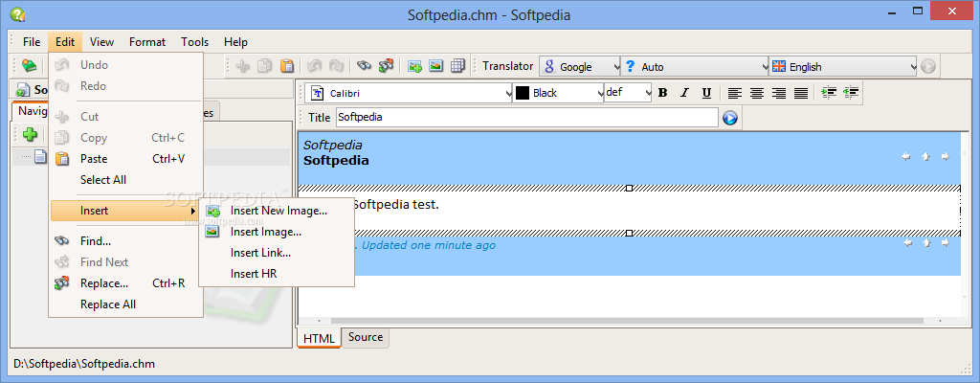
Task: Click the grey Translate play button
Action: tap(928, 66)
